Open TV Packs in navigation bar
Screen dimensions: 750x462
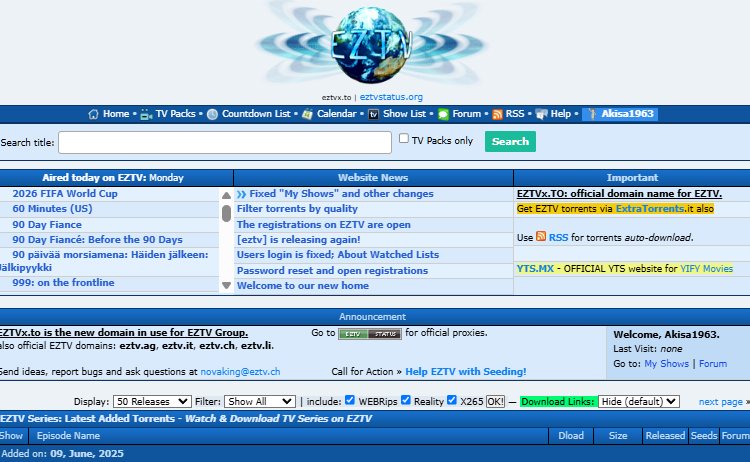click(176, 114)
